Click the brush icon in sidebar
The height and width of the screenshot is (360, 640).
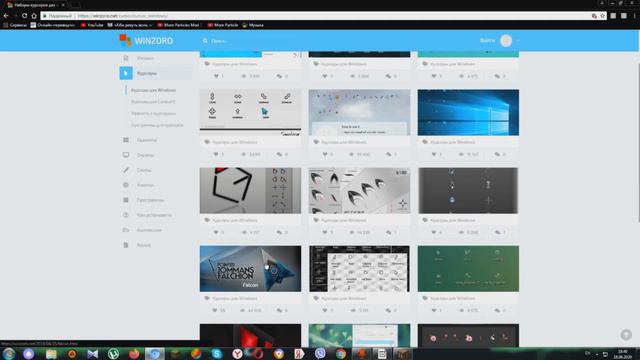point(126,170)
